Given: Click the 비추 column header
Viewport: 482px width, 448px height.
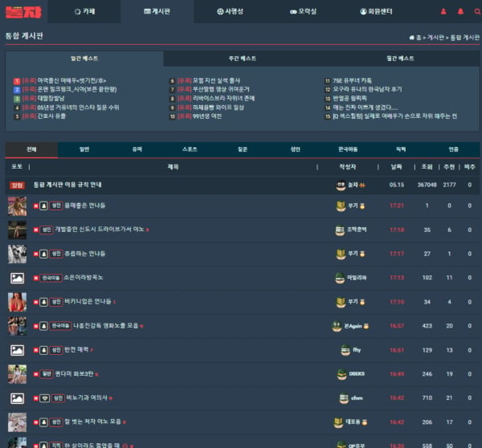Looking at the screenshot, I should pos(470,167).
